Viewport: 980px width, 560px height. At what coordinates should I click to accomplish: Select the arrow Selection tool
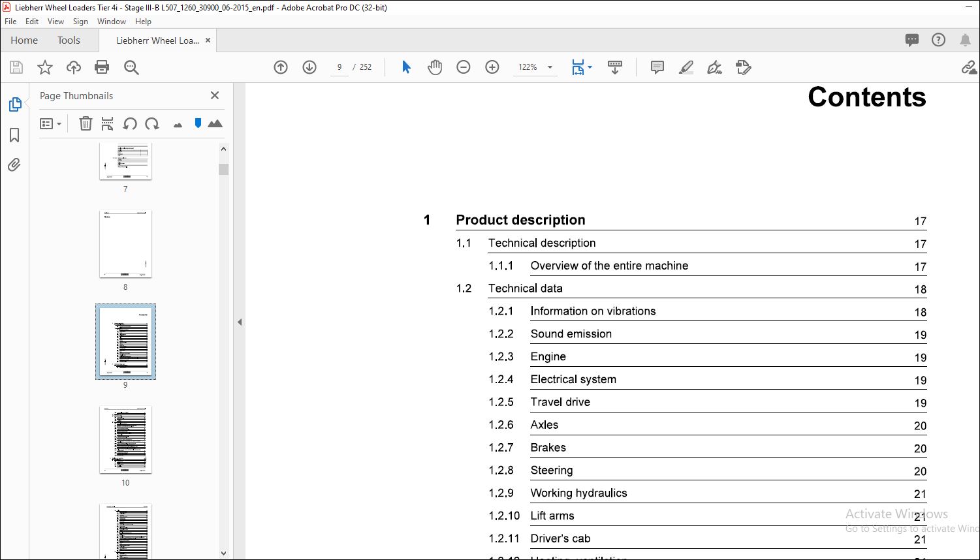[x=406, y=67]
